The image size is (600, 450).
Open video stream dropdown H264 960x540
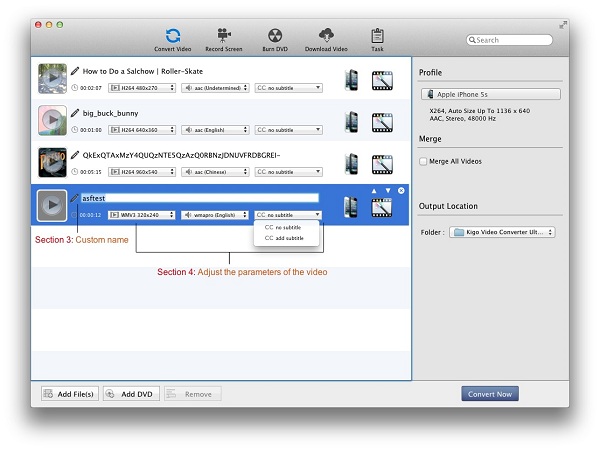coord(142,172)
